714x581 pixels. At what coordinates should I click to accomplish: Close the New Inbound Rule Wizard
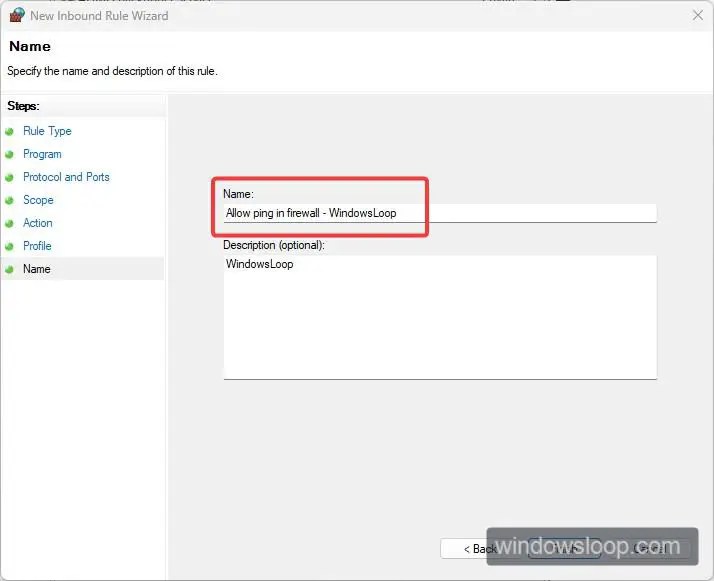[x=698, y=15]
